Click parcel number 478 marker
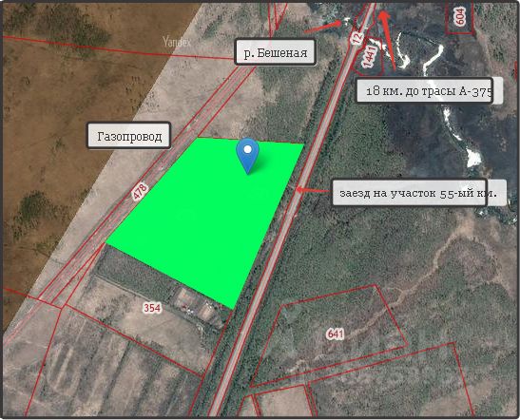Viewport: 520px width, 420px height. pos(140,192)
